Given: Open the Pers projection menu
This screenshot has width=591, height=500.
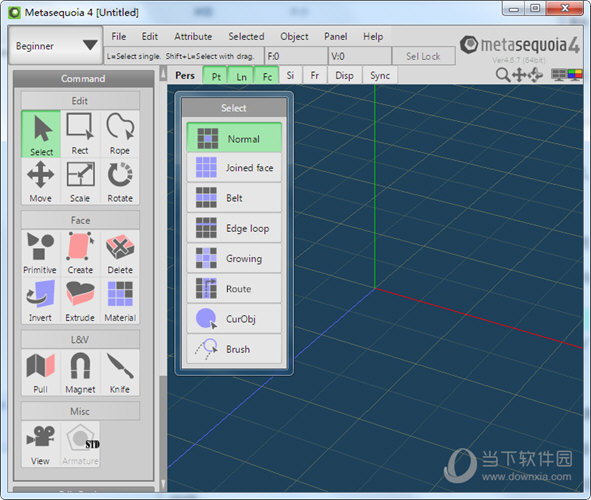Looking at the screenshot, I should pyautogui.click(x=185, y=75).
